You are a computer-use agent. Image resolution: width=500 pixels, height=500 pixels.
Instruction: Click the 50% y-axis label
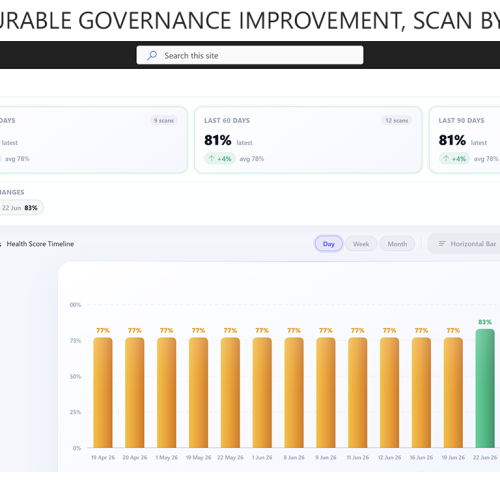75,376
